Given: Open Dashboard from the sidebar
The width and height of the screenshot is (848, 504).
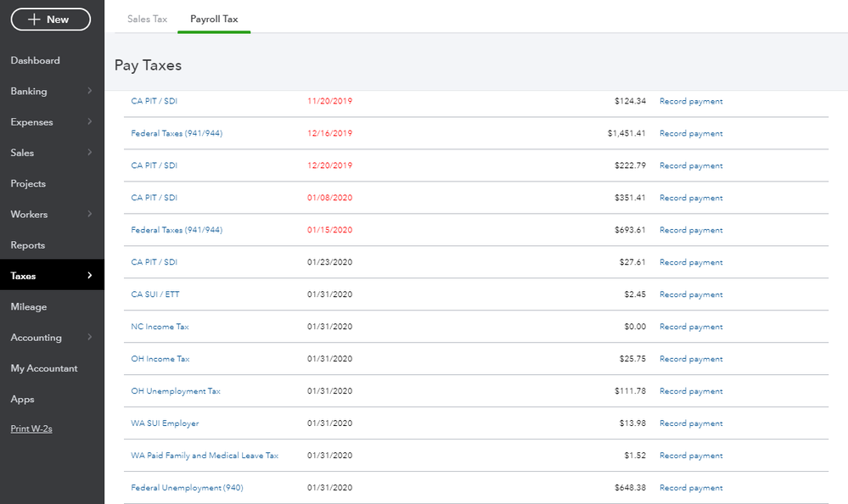Looking at the screenshot, I should click(x=36, y=61).
